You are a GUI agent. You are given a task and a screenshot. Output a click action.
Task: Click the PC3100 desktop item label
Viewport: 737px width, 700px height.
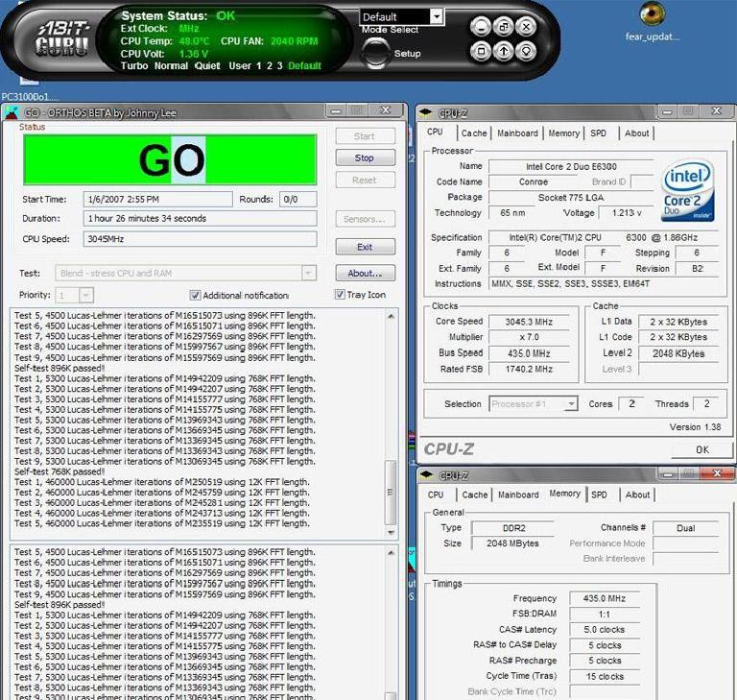pos(29,97)
